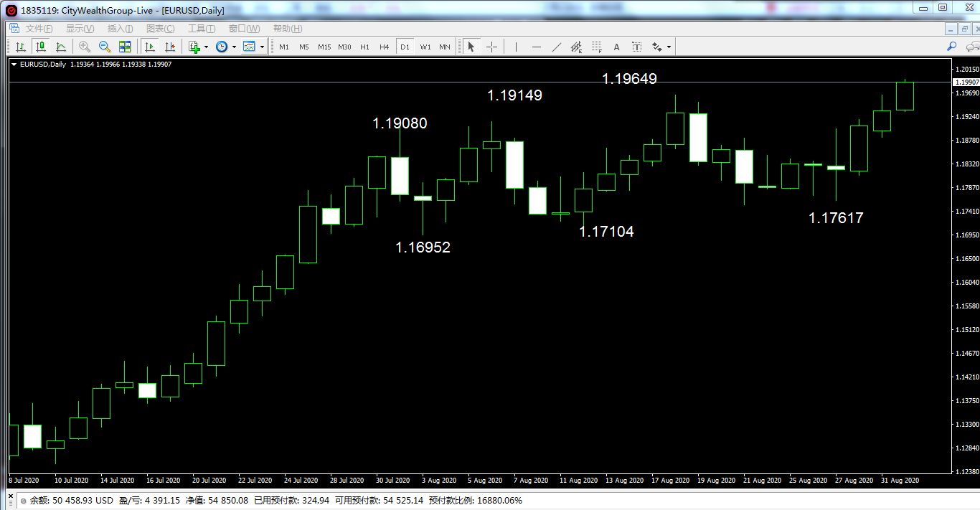Select the text label 'T' tool
The image size is (980, 510).
coord(636,47)
